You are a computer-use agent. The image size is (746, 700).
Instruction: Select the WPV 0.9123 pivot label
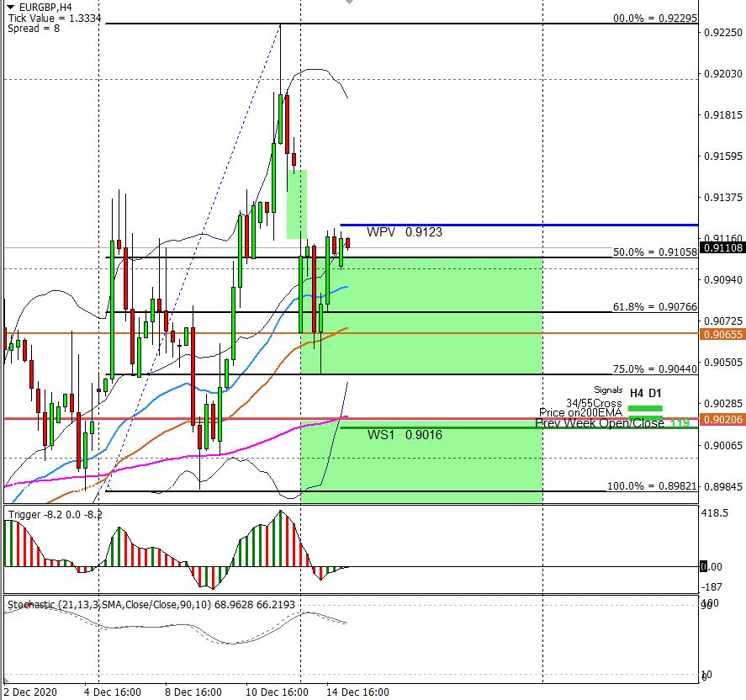pos(405,231)
